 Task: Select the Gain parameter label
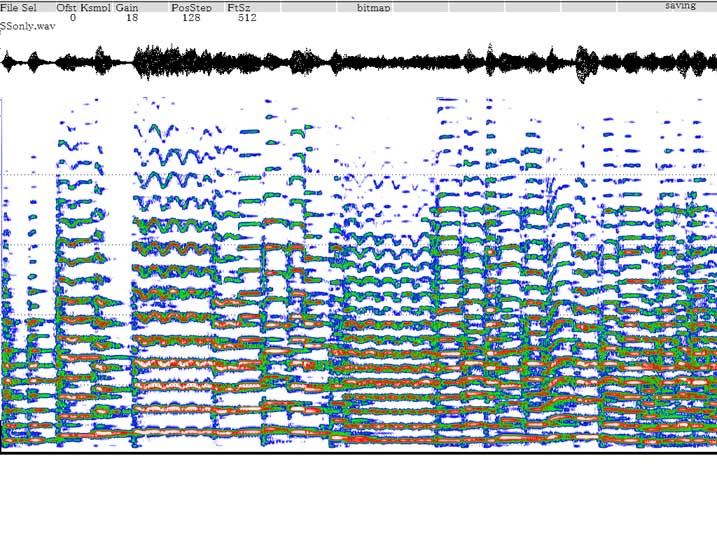pyautogui.click(x=127, y=7)
